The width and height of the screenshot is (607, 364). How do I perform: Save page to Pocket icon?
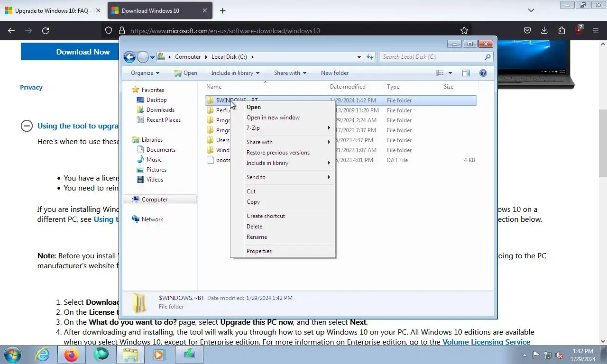click(527, 30)
